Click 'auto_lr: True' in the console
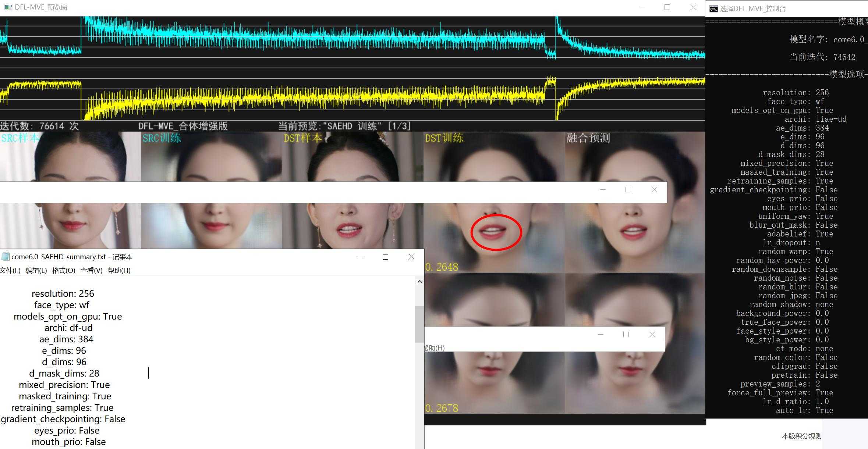868x449 pixels. [x=804, y=410]
